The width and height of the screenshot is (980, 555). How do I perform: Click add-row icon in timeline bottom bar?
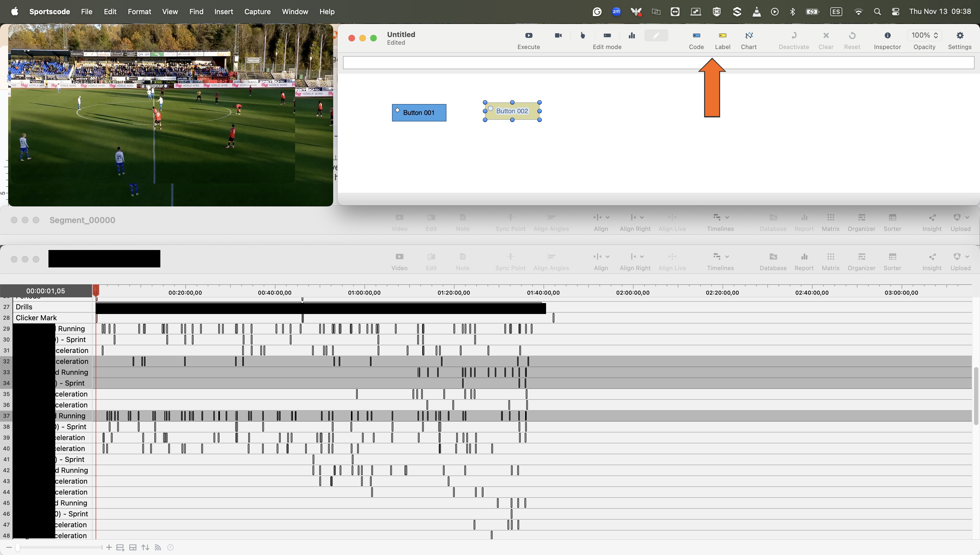[120, 548]
